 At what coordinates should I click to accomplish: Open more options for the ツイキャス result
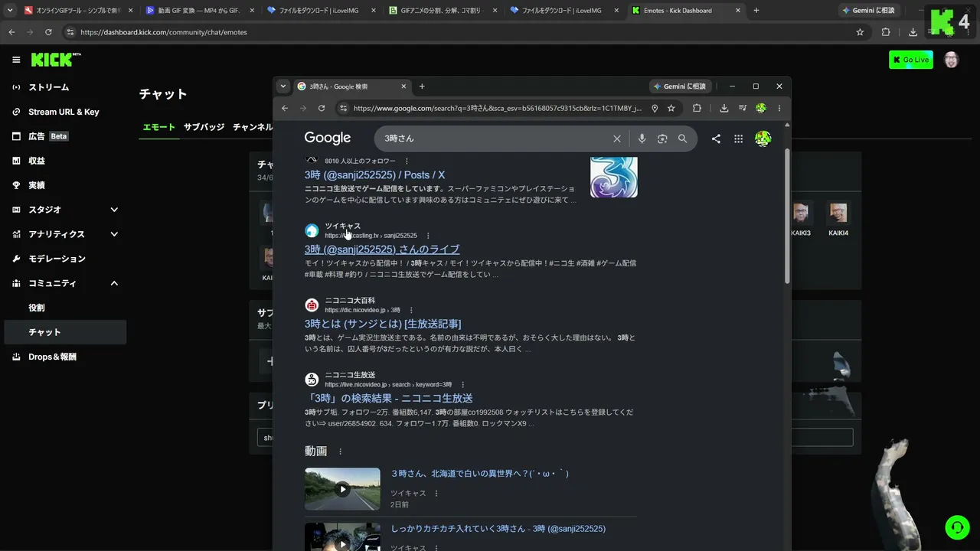(x=428, y=236)
